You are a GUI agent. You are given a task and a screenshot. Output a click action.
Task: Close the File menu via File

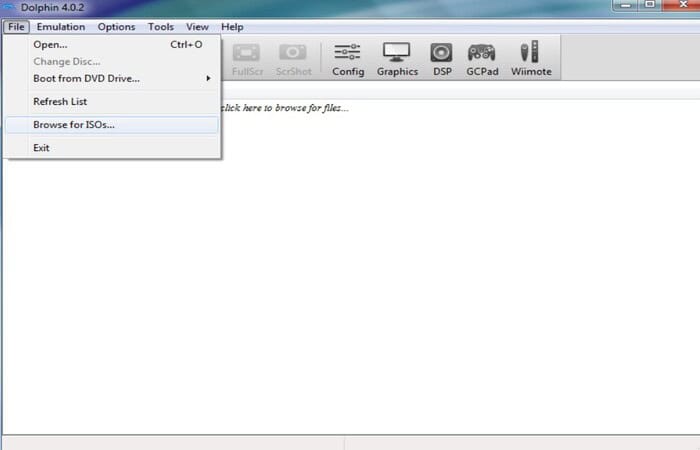pos(16,27)
